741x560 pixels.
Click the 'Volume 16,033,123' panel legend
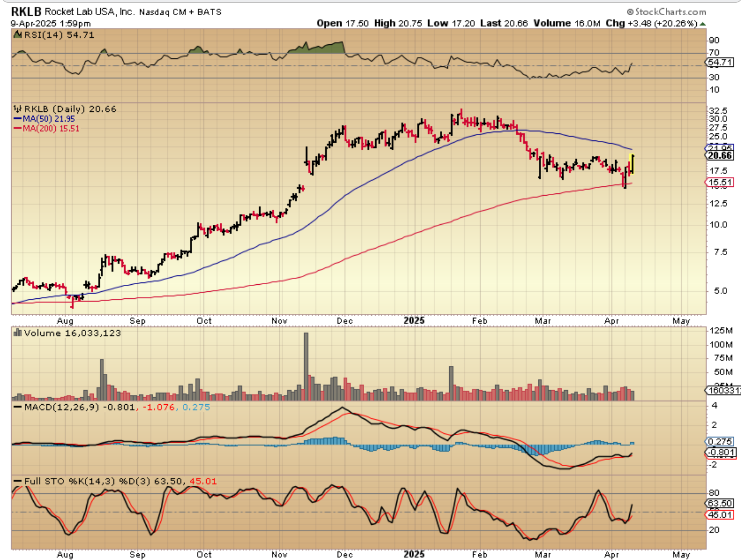73,333
